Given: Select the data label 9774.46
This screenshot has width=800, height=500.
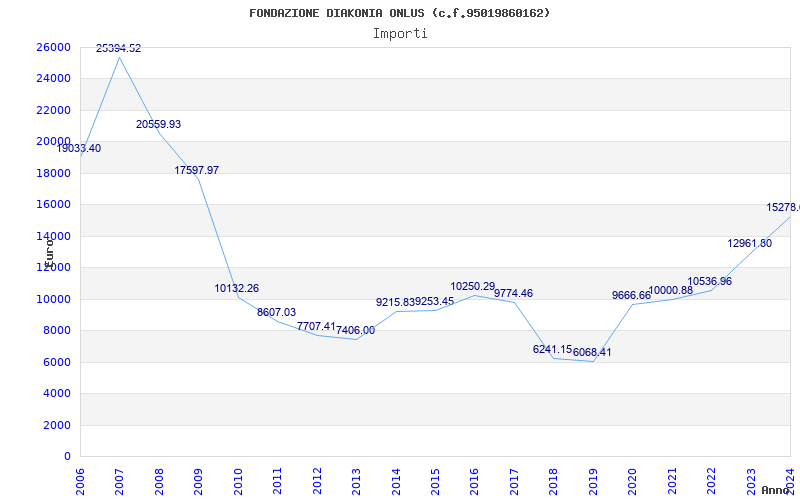Looking at the screenshot, I should 513,293.
